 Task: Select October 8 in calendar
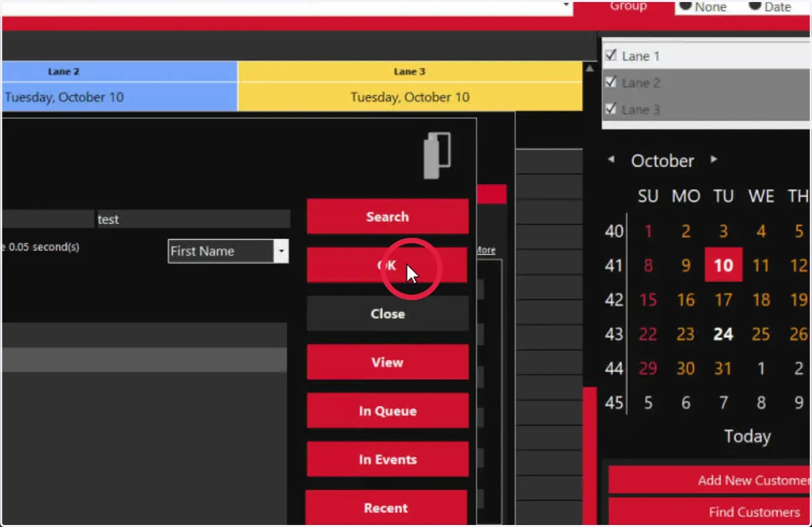pyautogui.click(x=648, y=265)
